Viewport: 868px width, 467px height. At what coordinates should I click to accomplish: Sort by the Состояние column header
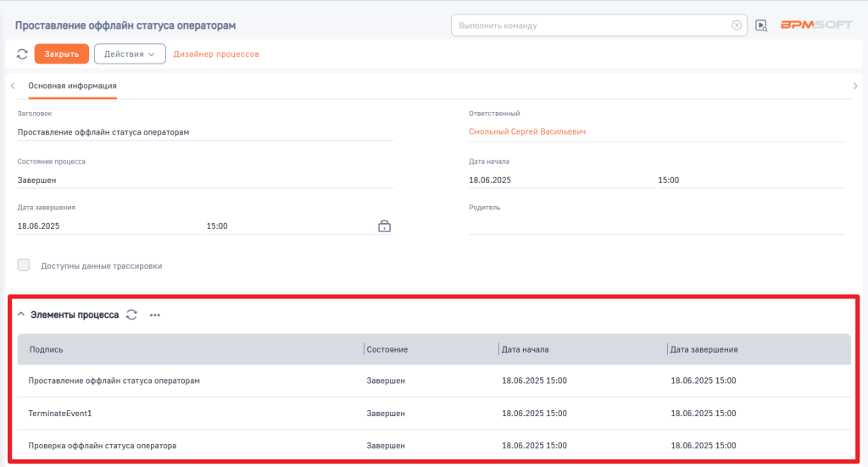387,350
